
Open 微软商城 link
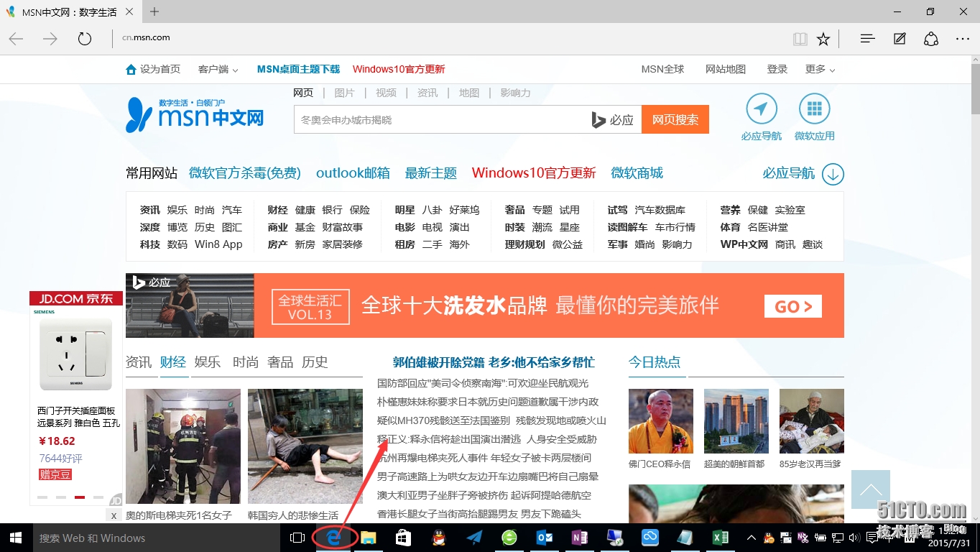point(637,173)
